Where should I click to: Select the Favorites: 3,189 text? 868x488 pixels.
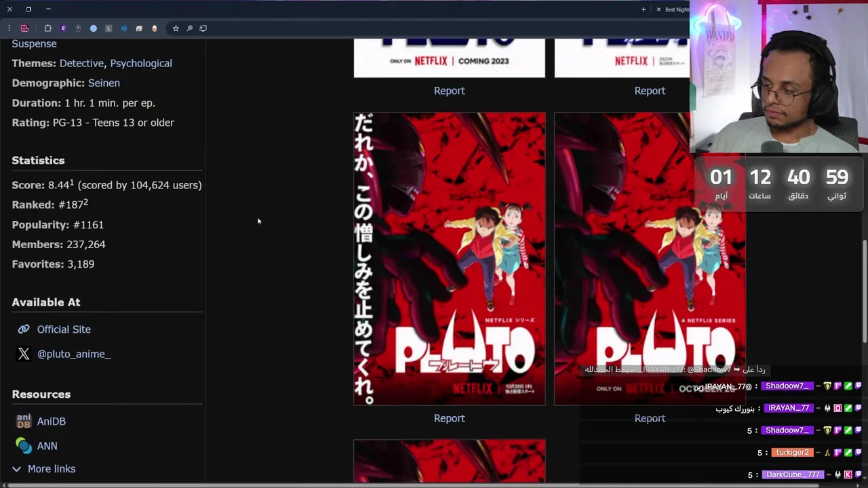tap(53, 264)
